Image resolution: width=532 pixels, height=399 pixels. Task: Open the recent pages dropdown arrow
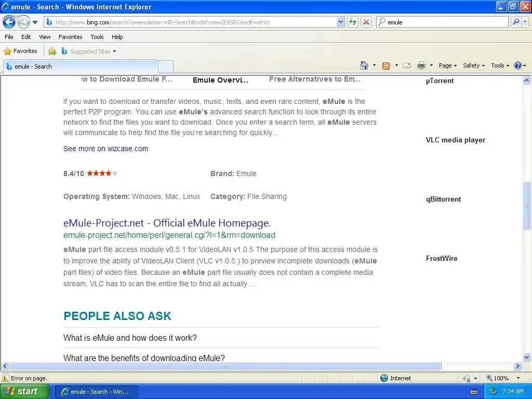click(x=35, y=22)
